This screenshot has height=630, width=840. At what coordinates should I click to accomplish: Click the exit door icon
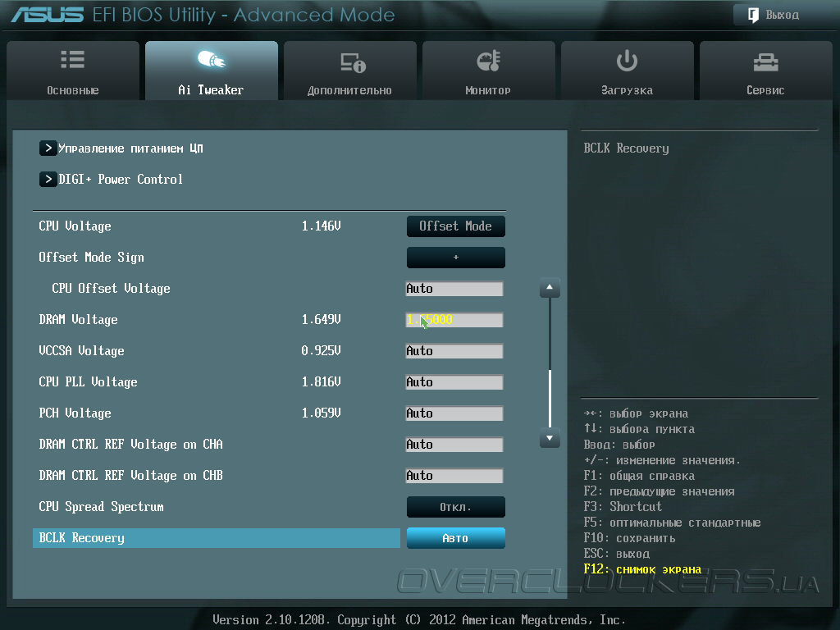(753, 15)
